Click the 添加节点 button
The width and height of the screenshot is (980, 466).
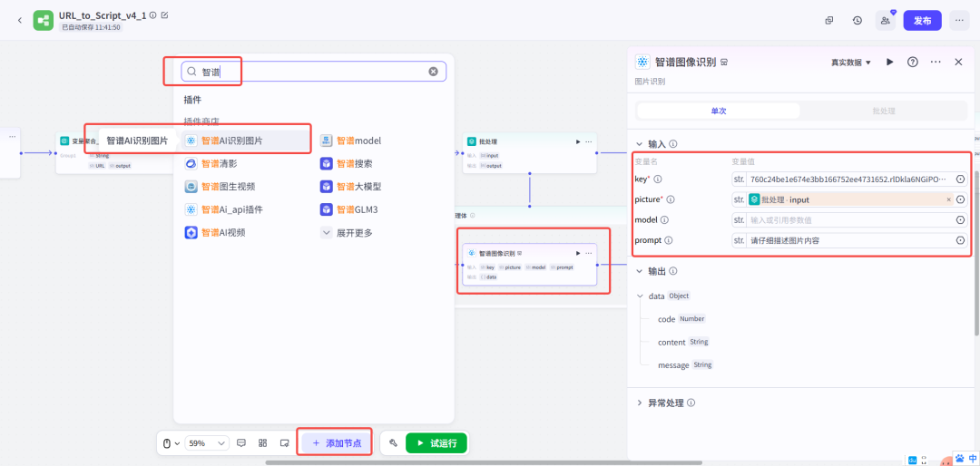point(337,443)
